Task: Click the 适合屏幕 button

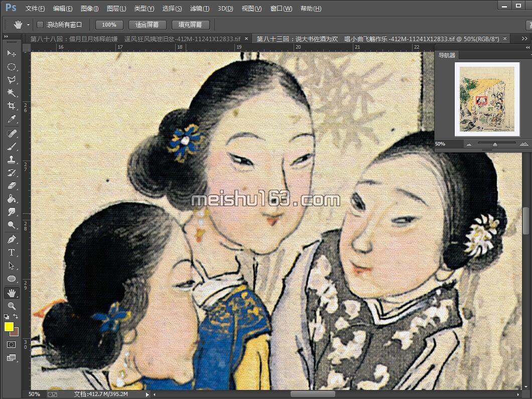Action: click(147, 25)
